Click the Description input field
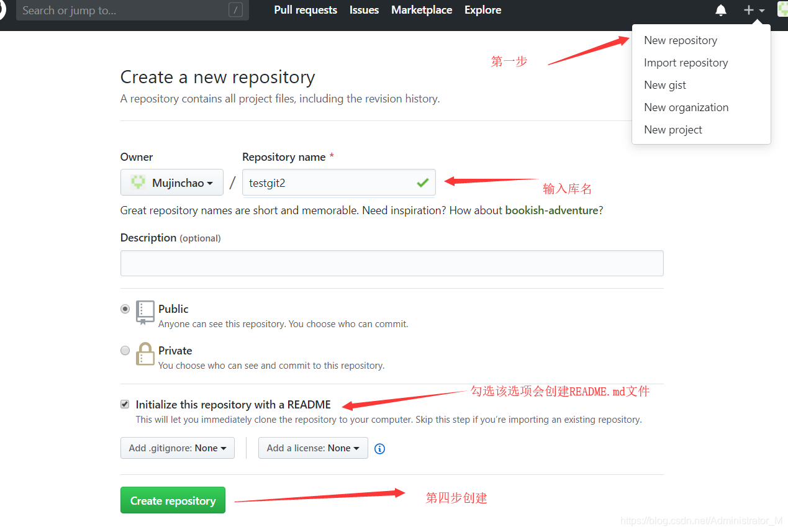The height and width of the screenshot is (532, 788). coord(392,263)
